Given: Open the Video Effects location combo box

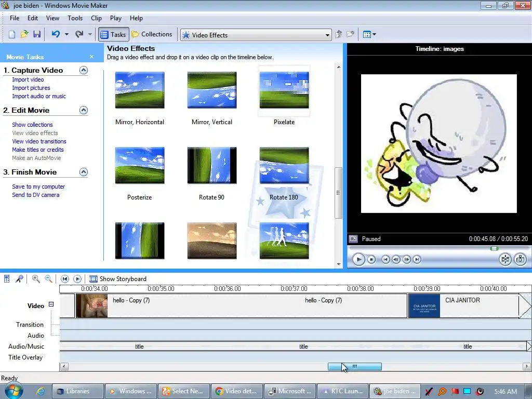Looking at the screenshot, I should [x=256, y=35].
